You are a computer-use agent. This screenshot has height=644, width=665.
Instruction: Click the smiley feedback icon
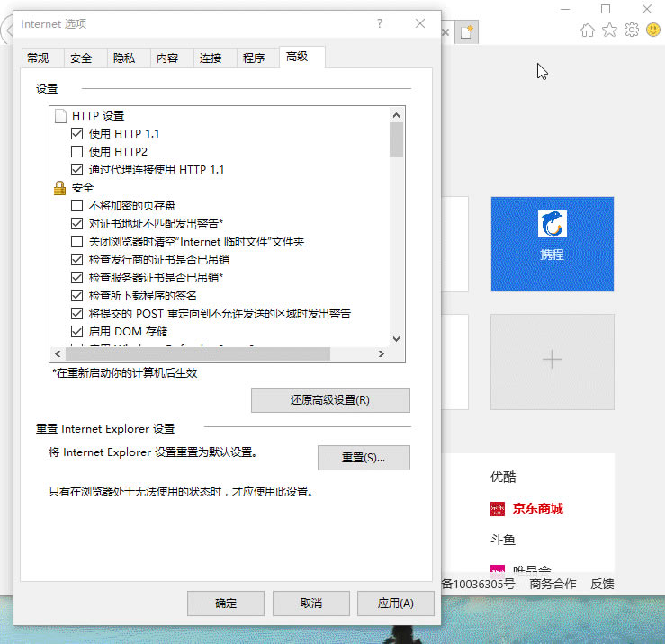[x=653, y=31]
